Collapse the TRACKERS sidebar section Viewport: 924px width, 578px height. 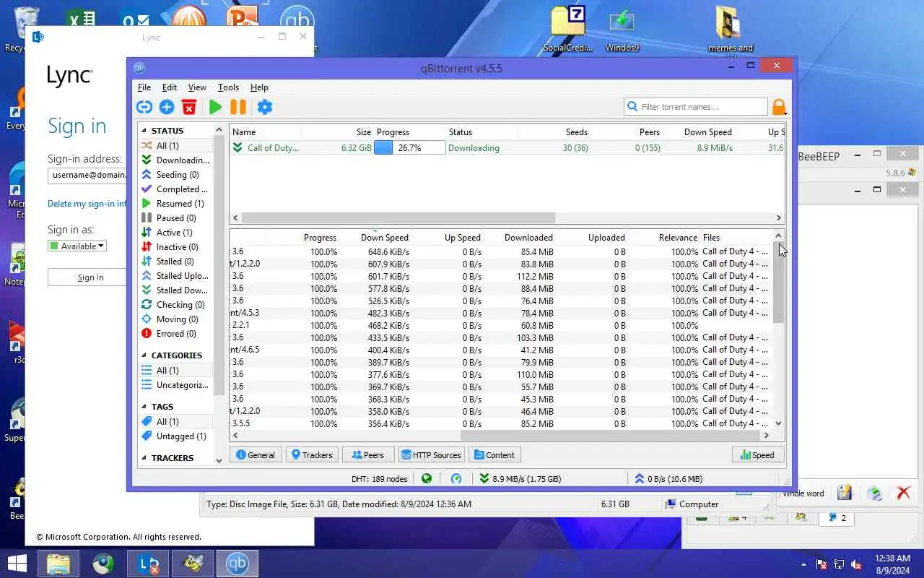pos(144,458)
